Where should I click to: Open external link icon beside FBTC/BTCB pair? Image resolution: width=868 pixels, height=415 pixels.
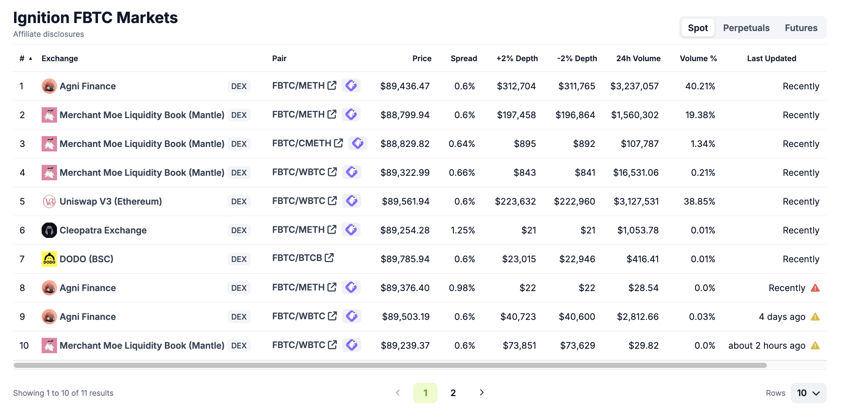pos(329,258)
